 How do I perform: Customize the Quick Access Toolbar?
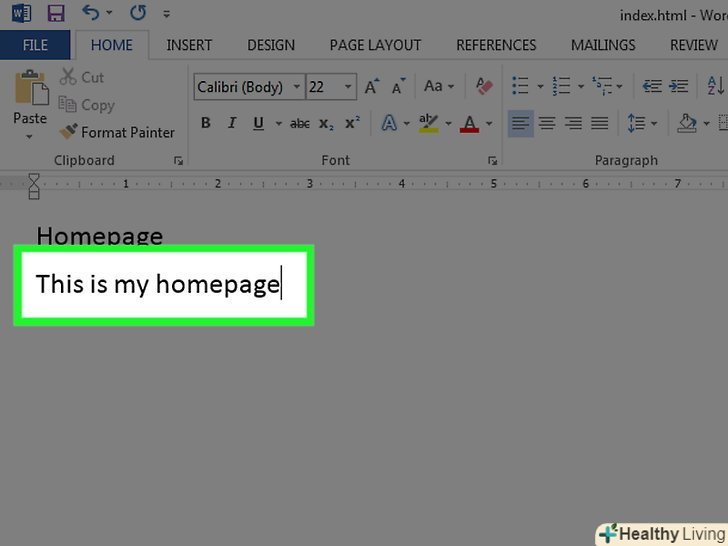(x=166, y=14)
